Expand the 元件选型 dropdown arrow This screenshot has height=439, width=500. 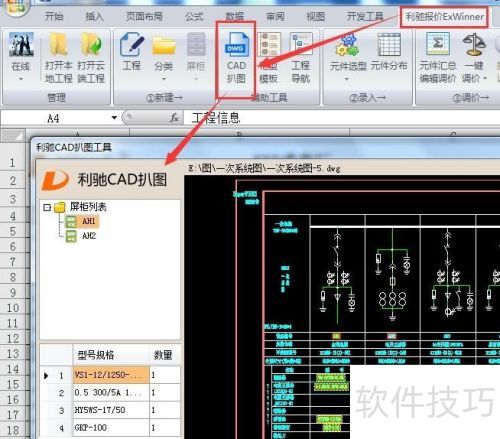tap(346, 79)
